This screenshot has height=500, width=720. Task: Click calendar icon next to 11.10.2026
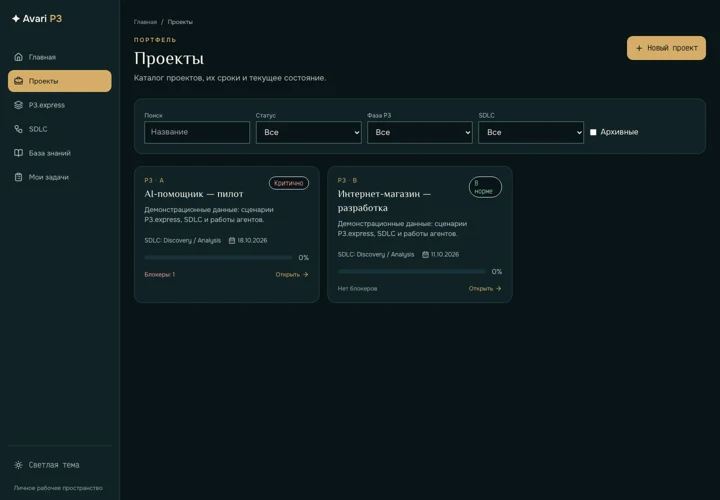(425, 254)
